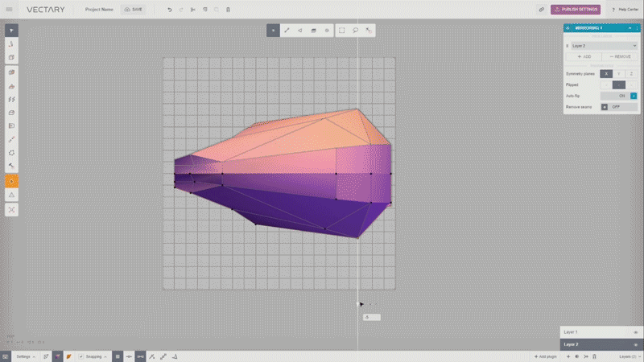Choose the hammer tool in left toolbar

coord(11,167)
